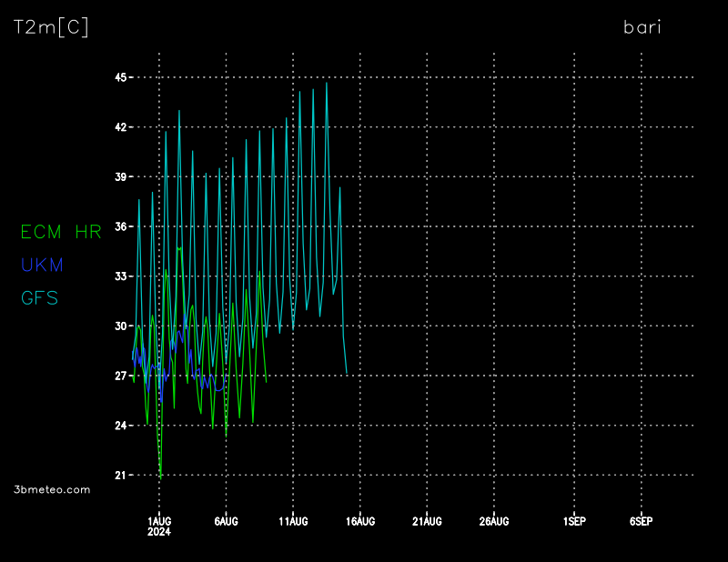Select the 6SEP date marker

(641, 521)
